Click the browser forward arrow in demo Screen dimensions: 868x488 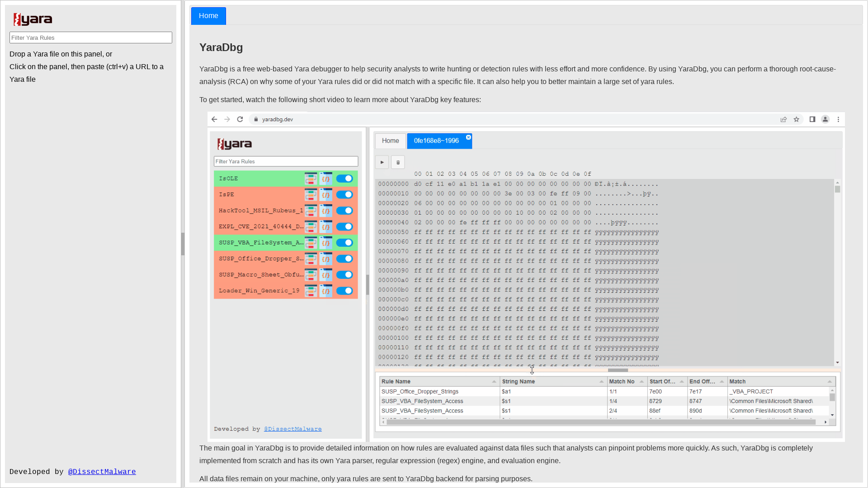click(x=227, y=119)
